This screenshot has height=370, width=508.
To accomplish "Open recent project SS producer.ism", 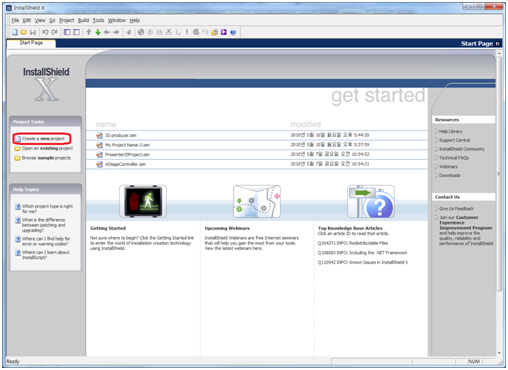I will 121,135.
